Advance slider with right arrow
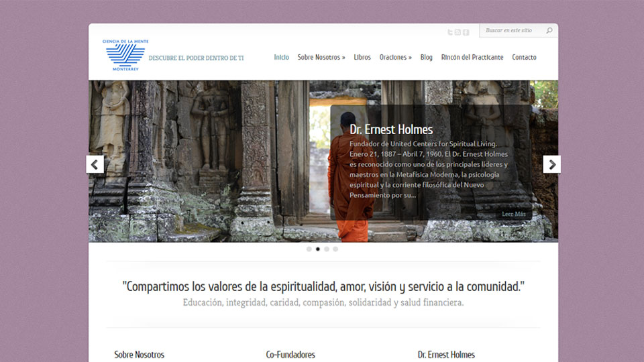The image size is (644, 362). tap(551, 164)
